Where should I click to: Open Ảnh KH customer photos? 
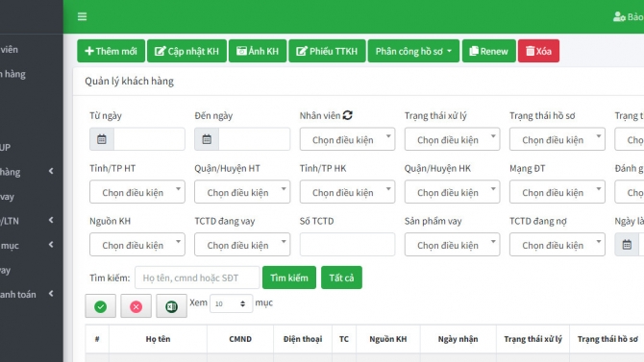pyautogui.click(x=258, y=51)
